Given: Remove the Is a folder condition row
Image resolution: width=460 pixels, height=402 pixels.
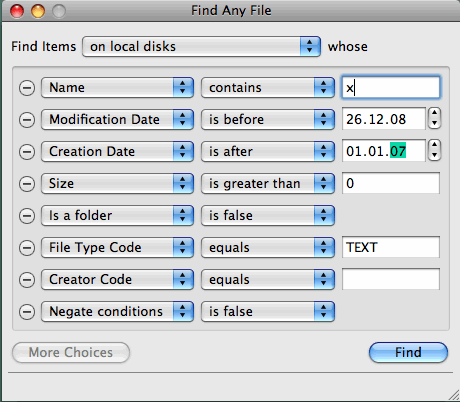Looking at the screenshot, I should point(27,216).
